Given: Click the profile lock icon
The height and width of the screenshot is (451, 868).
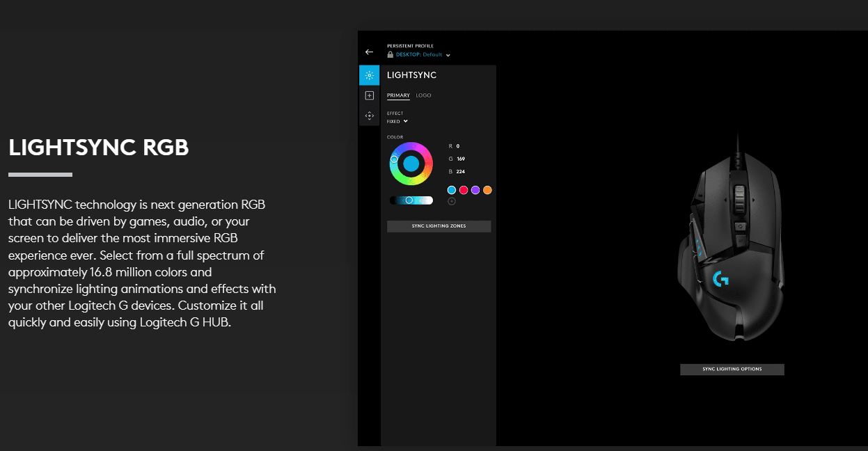Looking at the screenshot, I should (x=390, y=54).
